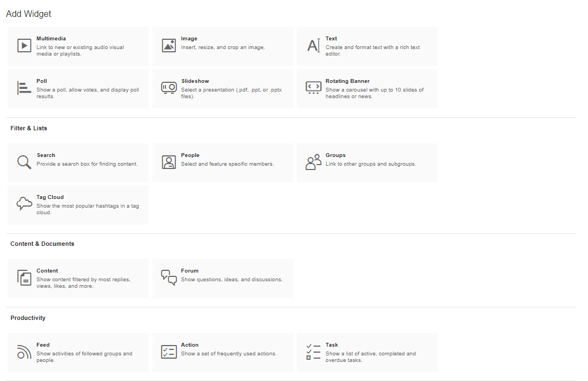The height and width of the screenshot is (381, 588).
Task: Click the 'Productivity' section heading
Action: 28,318
